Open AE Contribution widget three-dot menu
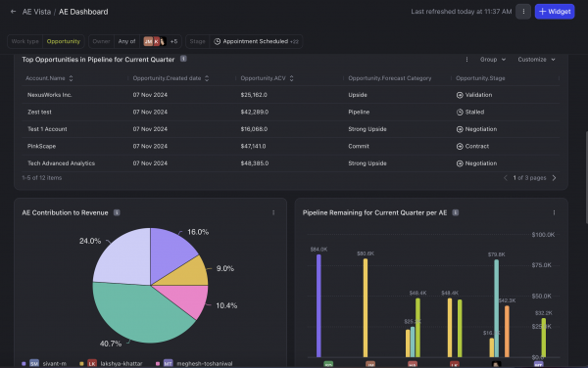Screen dimensions: 588x368 point(273,212)
